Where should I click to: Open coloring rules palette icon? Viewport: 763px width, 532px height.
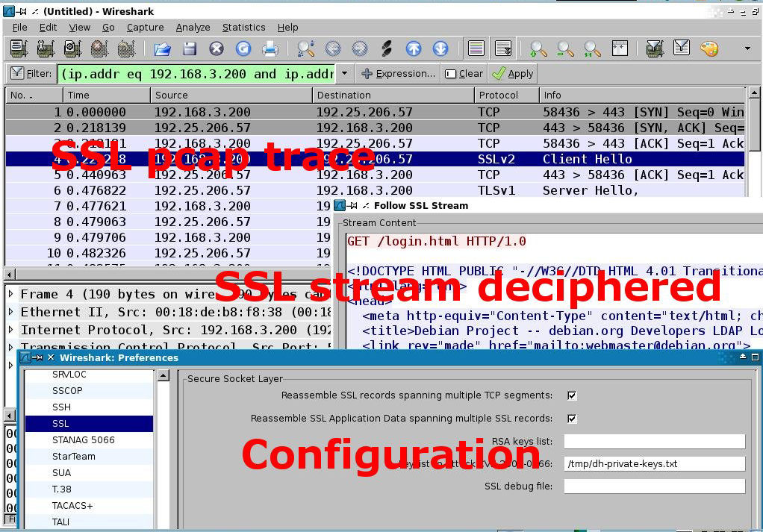coord(709,48)
